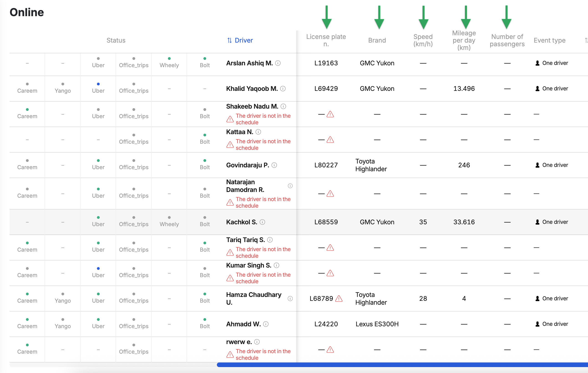Click schedule warning triangle under Kattaa N.
Image resolution: width=588 pixels, height=373 pixels.
(x=230, y=145)
